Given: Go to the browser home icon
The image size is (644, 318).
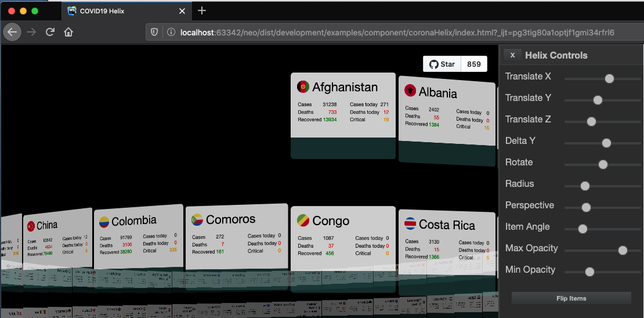Looking at the screenshot, I should click(68, 32).
